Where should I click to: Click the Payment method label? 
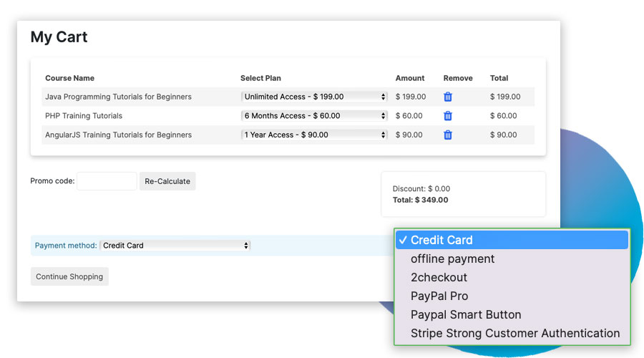point(66,246)
